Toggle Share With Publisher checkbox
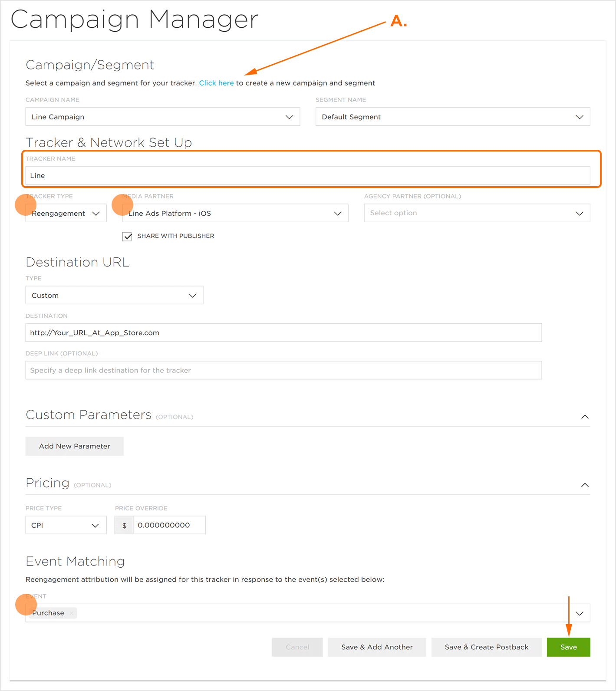Image resolution: width=616 pixels, height=691 pixels. 127,236
